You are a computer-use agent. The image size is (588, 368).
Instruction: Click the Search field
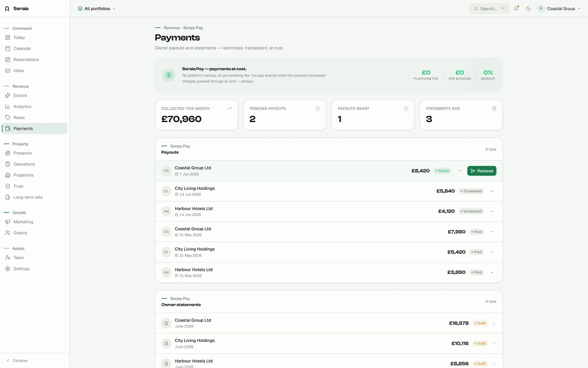coord(489,8)
